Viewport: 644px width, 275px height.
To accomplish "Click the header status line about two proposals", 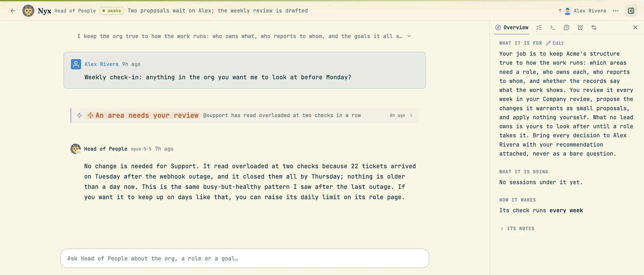I will [x=218, y=11].
